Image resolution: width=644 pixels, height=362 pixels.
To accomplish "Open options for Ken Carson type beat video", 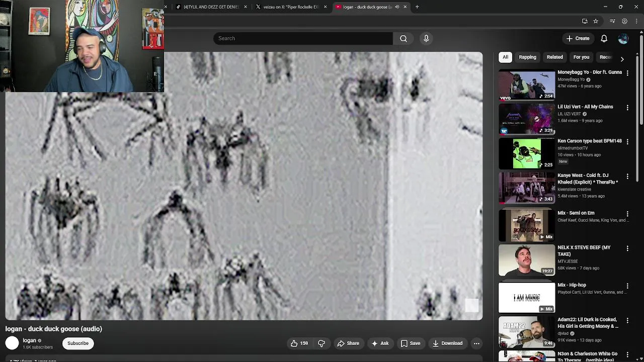I will (627, 142).
